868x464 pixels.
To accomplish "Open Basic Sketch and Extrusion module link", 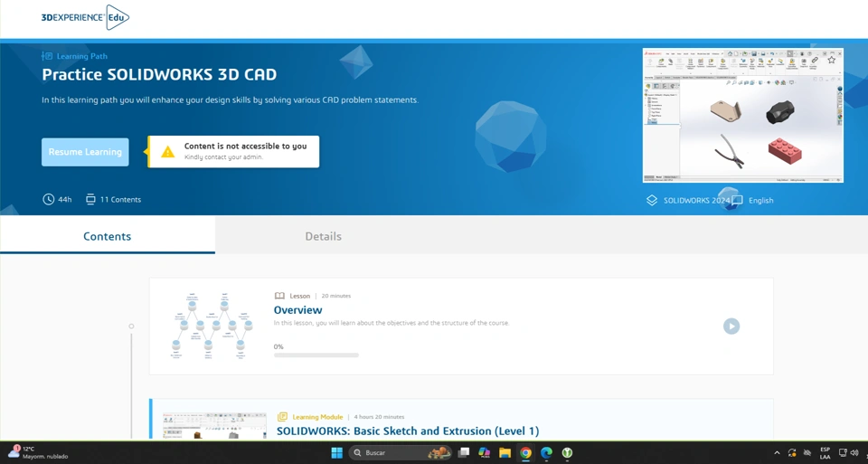I will pyautogui.click(x=407, y=431).
